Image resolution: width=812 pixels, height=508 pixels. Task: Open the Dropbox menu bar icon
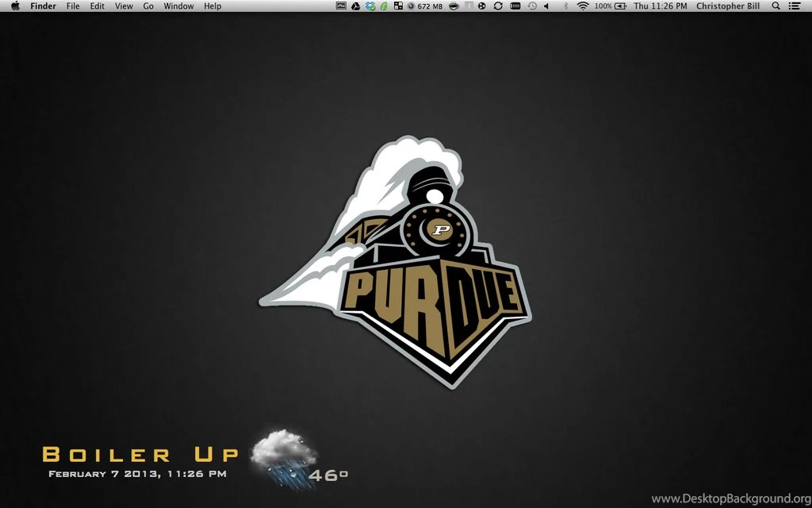click(x=370, y=6)
